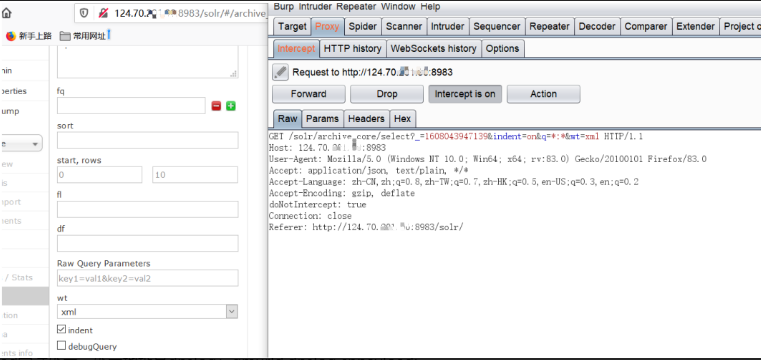Toggle the Intercept is on button
This screenshot has width=761, height=360.
[x=465, y=94]
